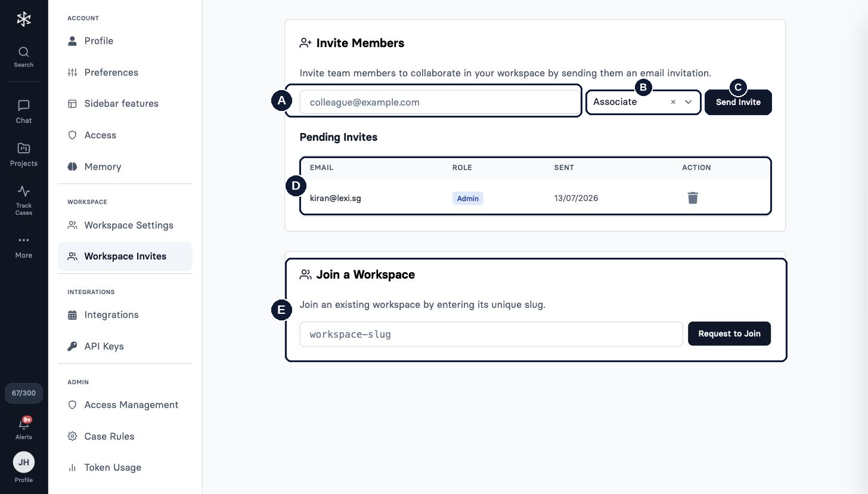Click the 13/07/2026 sent date
The width and height of the screenshot is (868, 494).
576,198
